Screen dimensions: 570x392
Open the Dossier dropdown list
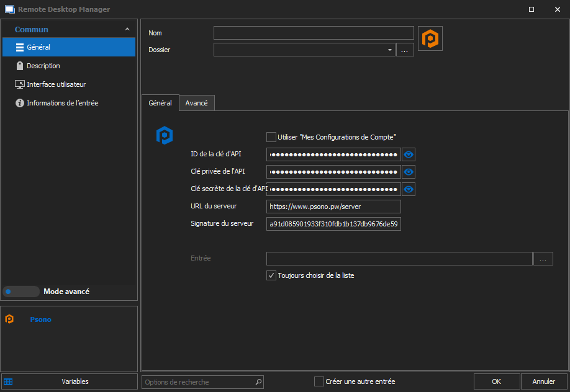389,50
